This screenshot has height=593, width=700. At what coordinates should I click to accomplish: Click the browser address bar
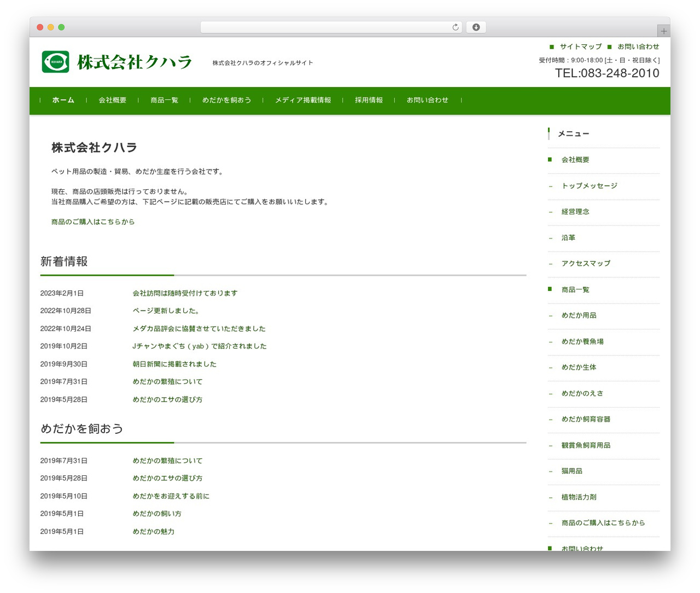pos(331,27)
